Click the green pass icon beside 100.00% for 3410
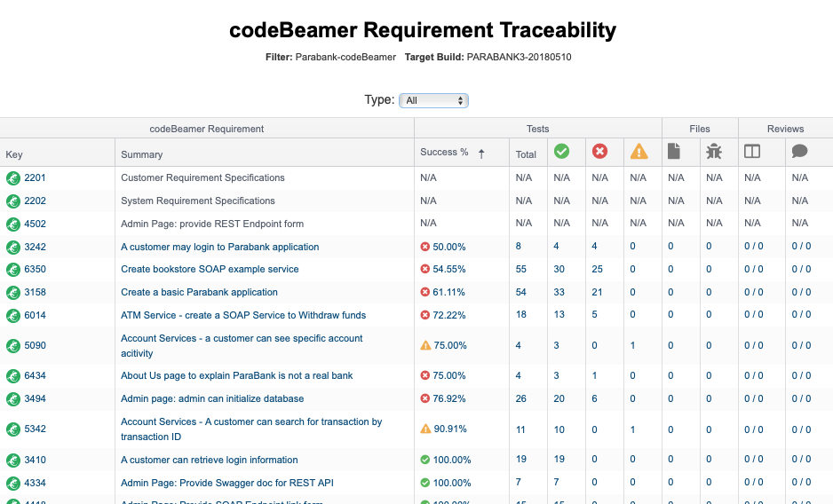 point(425,460)
